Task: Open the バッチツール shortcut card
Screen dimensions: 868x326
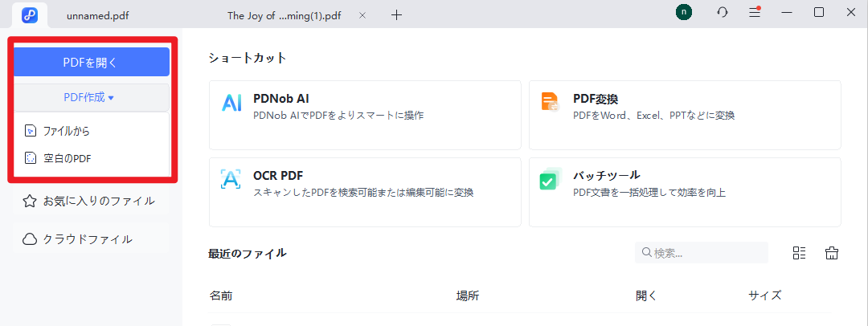Action: pyautogui.click(x=685, y=192)
